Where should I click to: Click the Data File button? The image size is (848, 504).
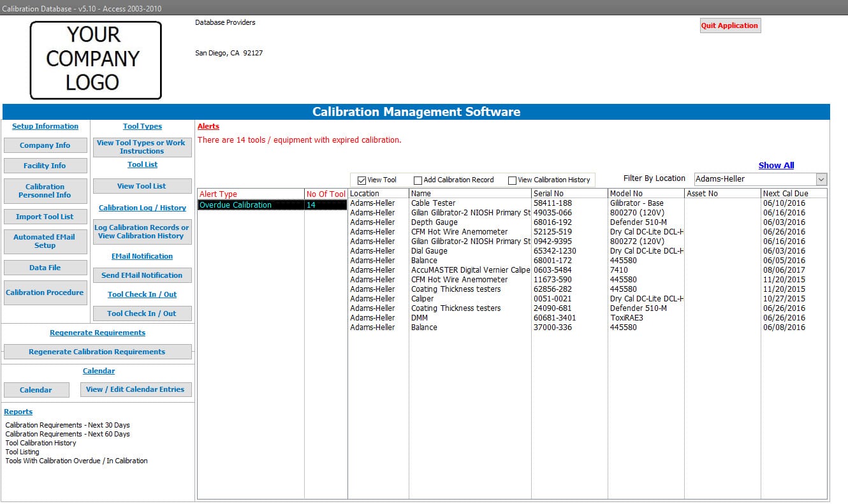pos(45,268)
